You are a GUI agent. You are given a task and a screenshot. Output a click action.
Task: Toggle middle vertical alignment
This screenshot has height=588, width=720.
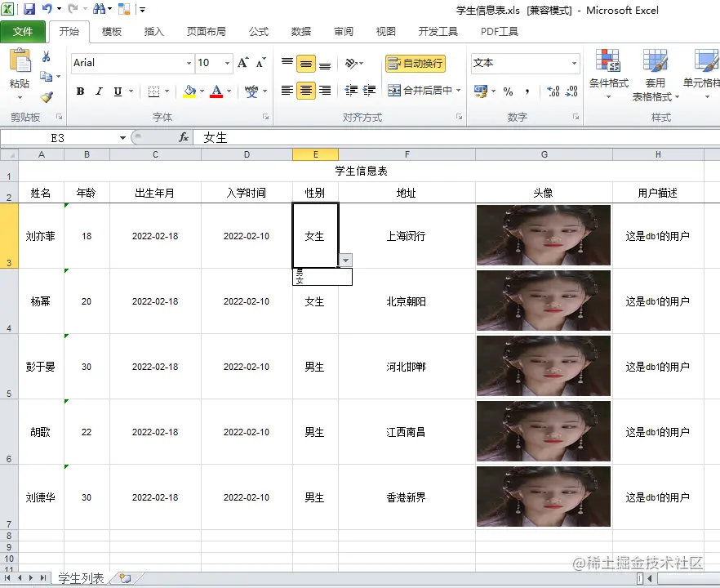tap(306, 64)
